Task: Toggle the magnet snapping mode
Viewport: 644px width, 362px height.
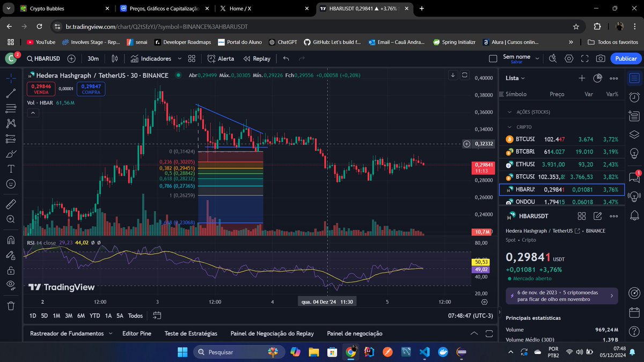Action: click(x=11, y=240)
